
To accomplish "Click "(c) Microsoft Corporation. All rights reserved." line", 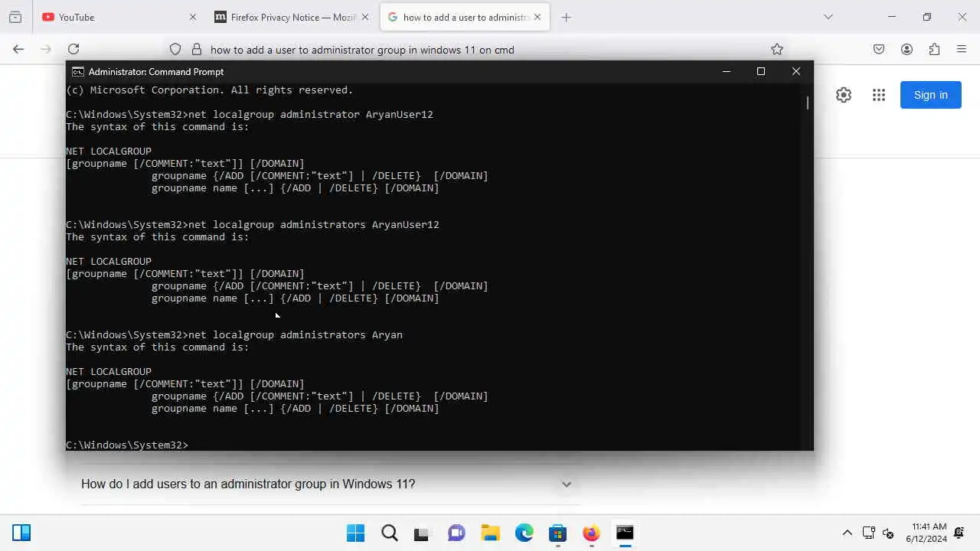I will pyautogui.click(x=210, y=90).
